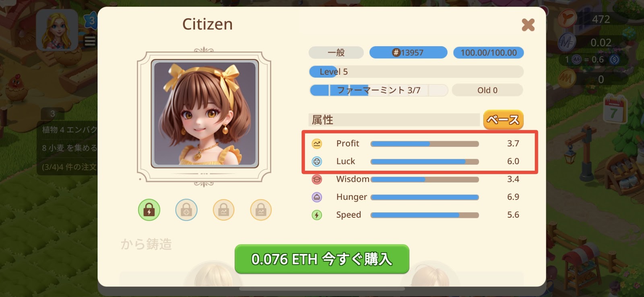The height and width of the screenshot is (297, 644).
Task: Click the blue locked luck slot icon
Action: coord(186,210)
